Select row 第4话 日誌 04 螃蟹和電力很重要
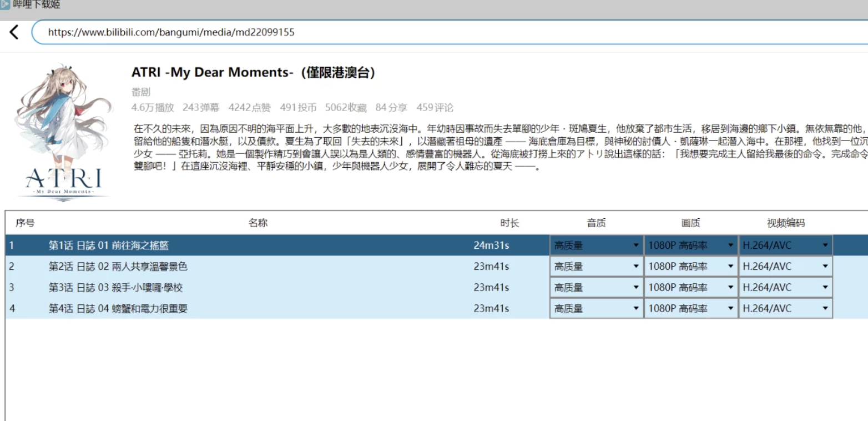Screen dimensions: 868x421 (437, 309)
